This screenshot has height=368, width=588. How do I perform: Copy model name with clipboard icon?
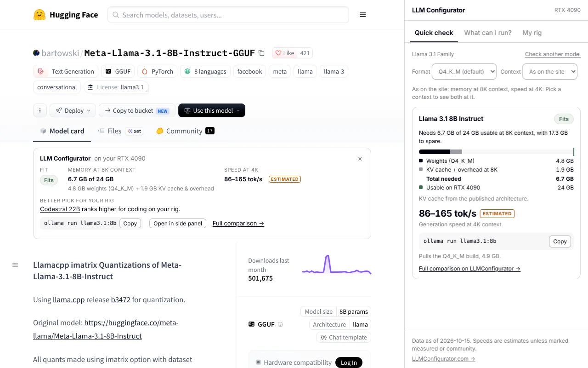261,53
